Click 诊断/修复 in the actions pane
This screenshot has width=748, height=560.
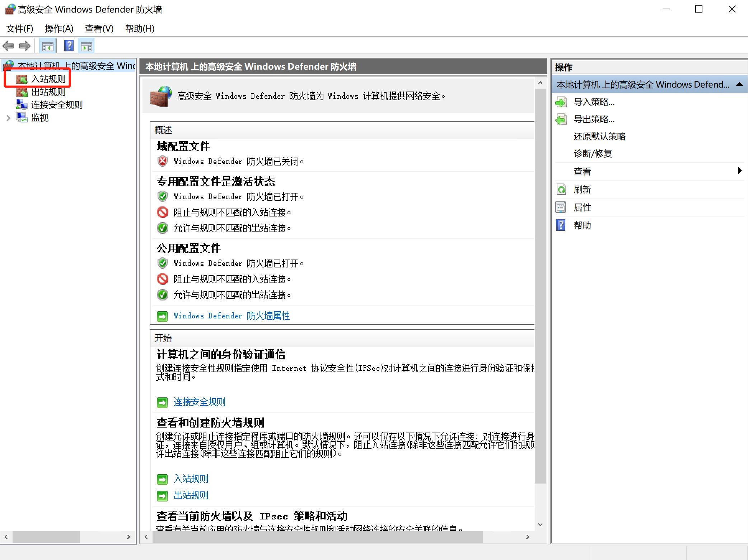click(593, 154)
